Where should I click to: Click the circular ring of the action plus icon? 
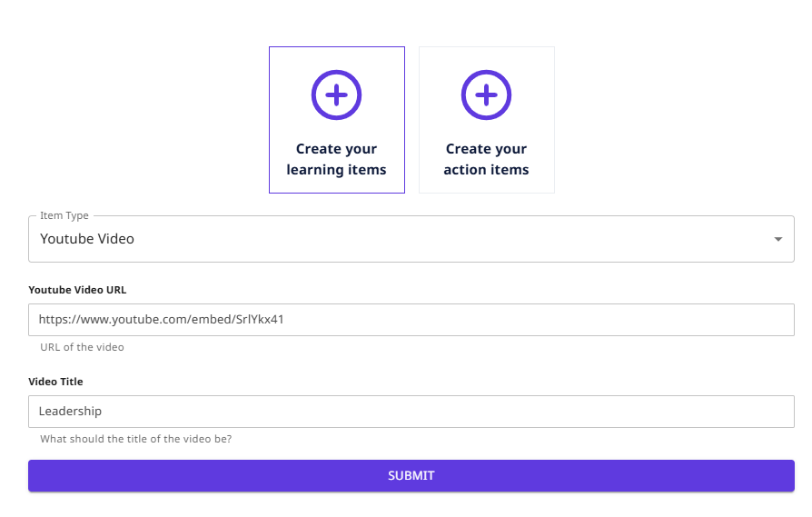(x=465, y=94)
